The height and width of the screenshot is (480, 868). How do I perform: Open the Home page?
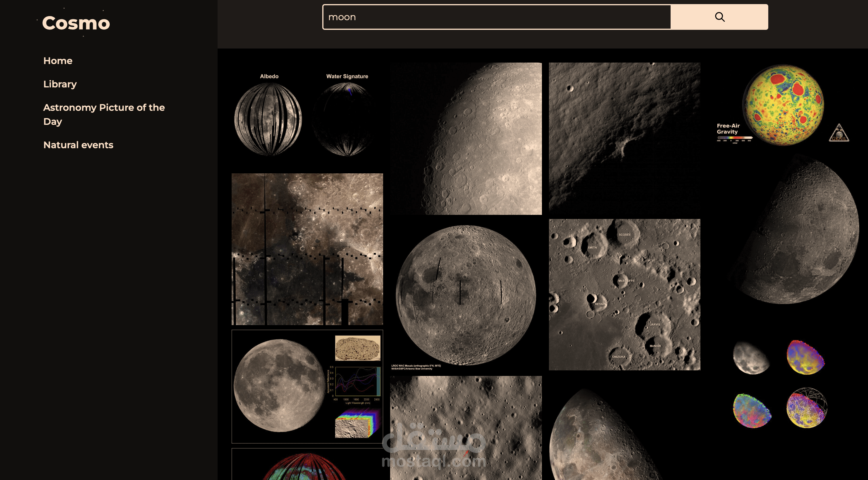[58, 61]
